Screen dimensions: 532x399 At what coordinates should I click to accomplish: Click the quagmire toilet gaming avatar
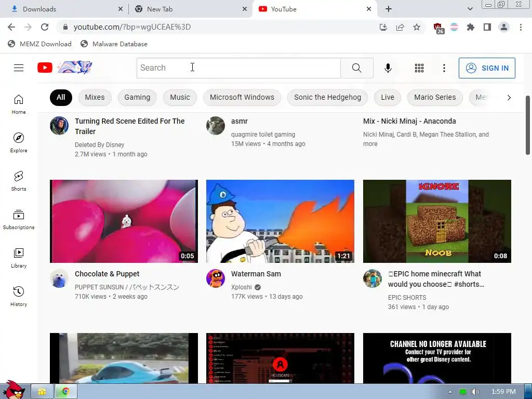[x=216, y=126]
